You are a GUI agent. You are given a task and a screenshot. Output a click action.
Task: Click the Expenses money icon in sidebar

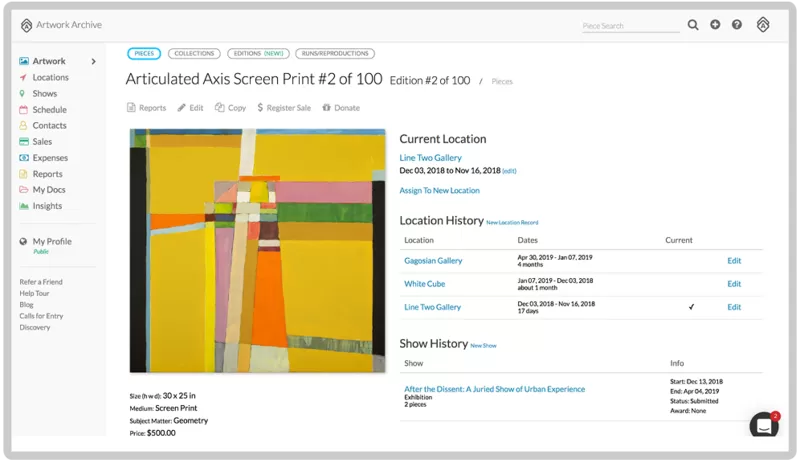pyautogui.click(x=23, y=158)
